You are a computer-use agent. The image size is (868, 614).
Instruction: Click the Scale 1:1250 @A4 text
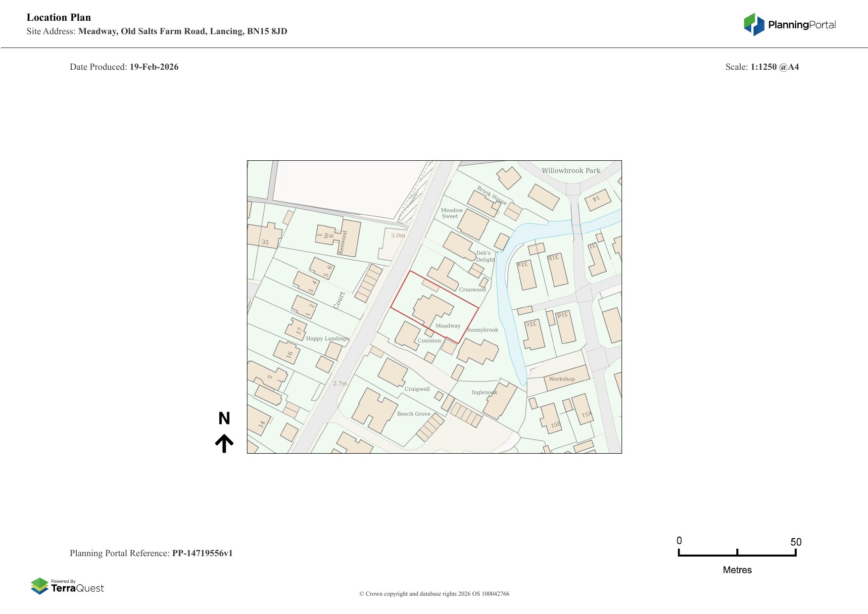pyautogui.click(x=762, y=67)
